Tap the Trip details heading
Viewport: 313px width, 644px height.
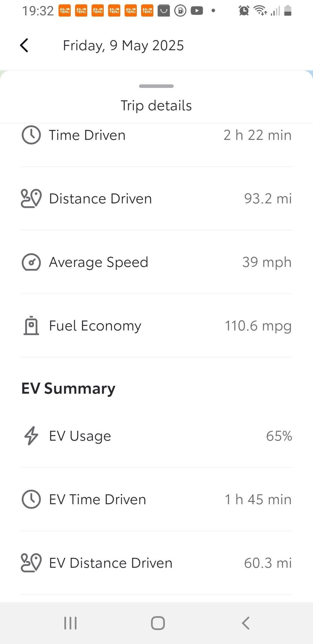click(156, 106)
